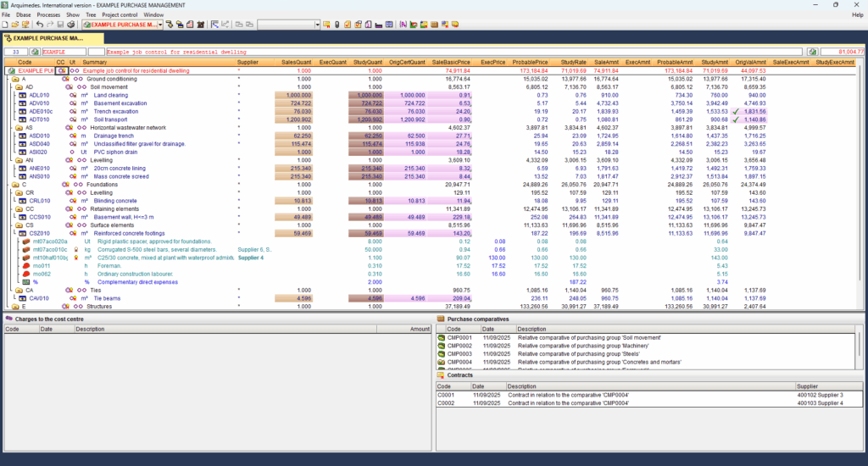Click the Open folder toolbar icon
The height and width of the screenshot is (466, 868).
(14, 25)
